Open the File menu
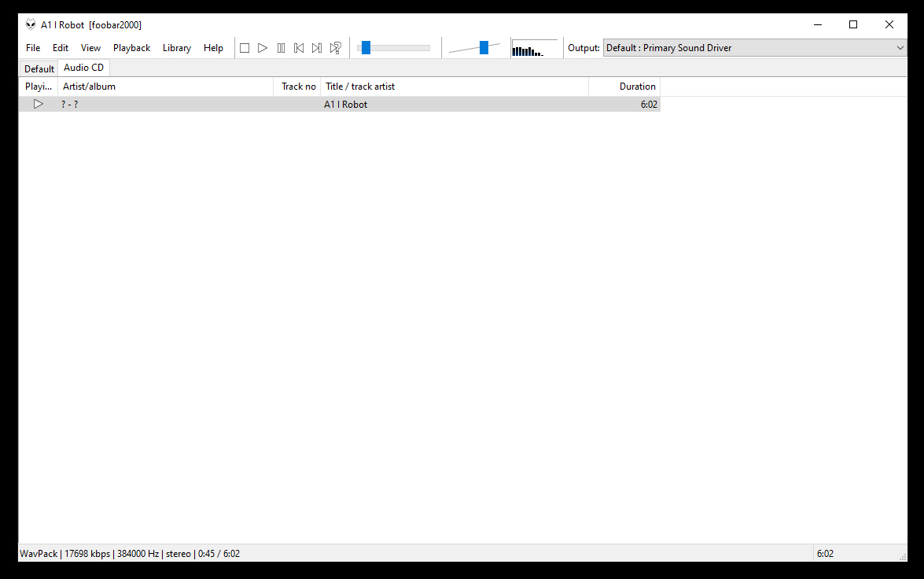The width and height of the screenshot is (924, 579). [x=33, y=48]
